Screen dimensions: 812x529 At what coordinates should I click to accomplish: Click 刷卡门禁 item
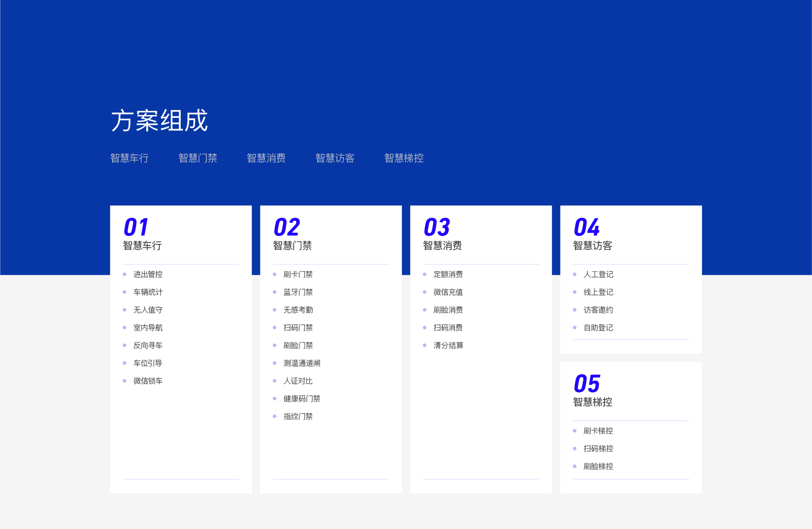[298, 274]
